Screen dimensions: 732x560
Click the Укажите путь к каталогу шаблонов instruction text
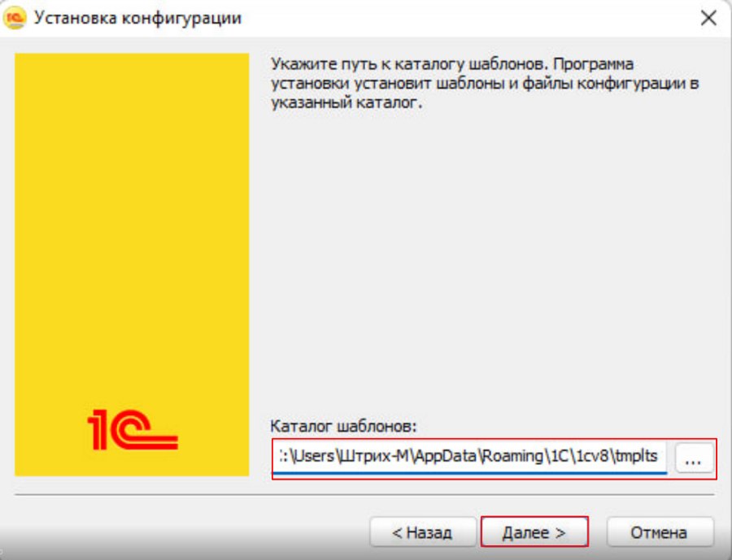pyautogui.click(x=485, y=83)
